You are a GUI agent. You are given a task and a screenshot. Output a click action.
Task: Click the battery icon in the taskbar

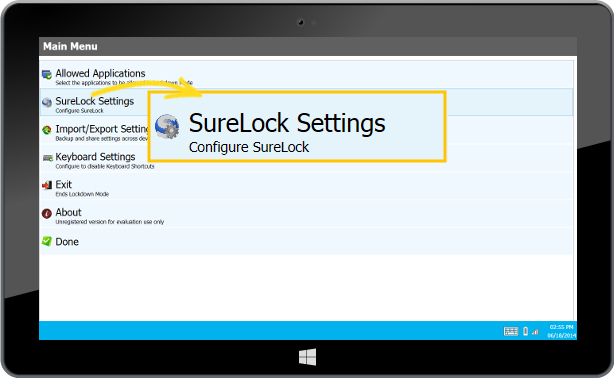coord(526,331)
